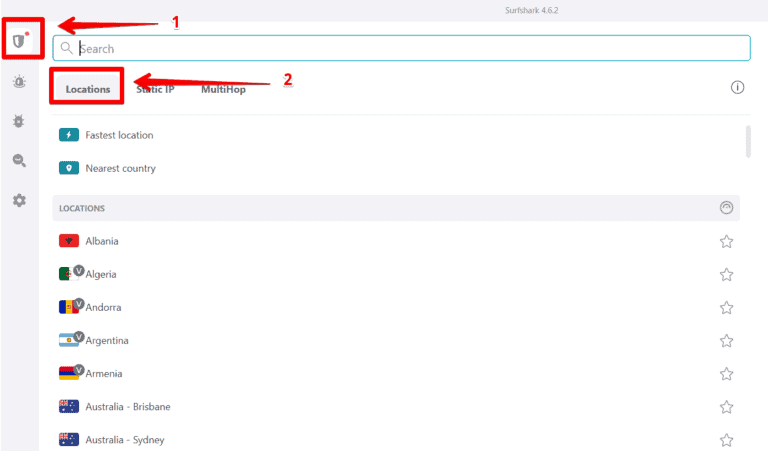Connect to Armenia from the list

point(104,374)
